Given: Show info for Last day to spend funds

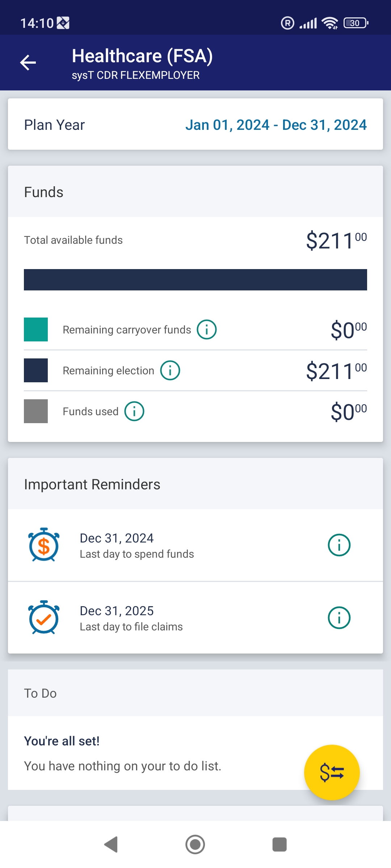Looking at the screenshot, I should pyautogui.click(x=339, y=545).
